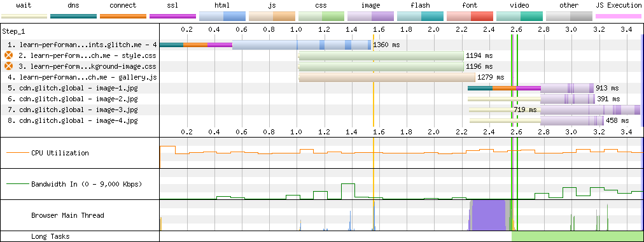The image size is (644, 242).
Task: Open request 2 style.css row label
Action: click(x=87, y=55)
